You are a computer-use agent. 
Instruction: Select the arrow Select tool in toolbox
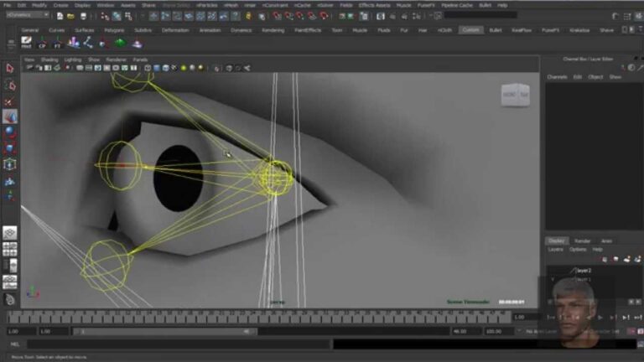coord(10,69)
